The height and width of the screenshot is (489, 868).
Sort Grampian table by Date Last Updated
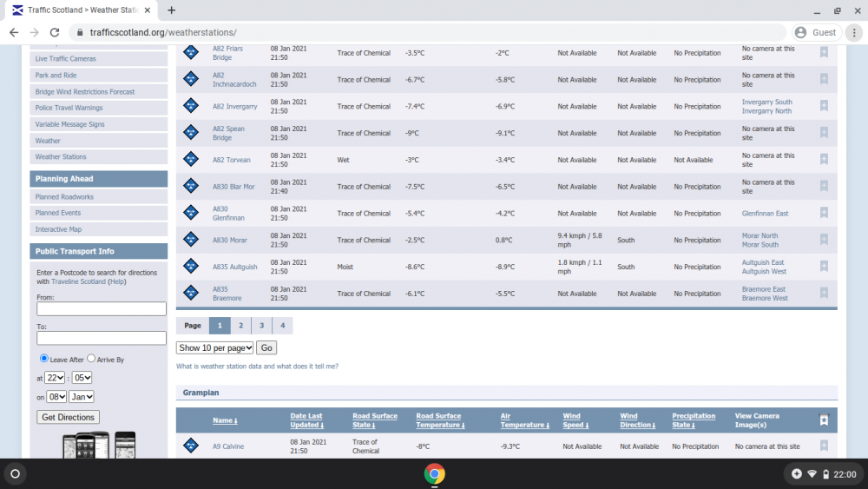pos(306,420)
